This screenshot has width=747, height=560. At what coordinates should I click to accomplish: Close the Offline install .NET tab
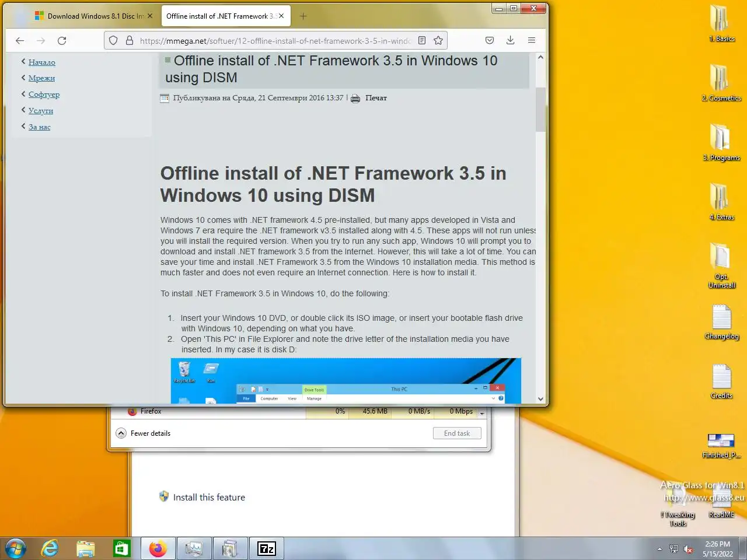(281, 16)
